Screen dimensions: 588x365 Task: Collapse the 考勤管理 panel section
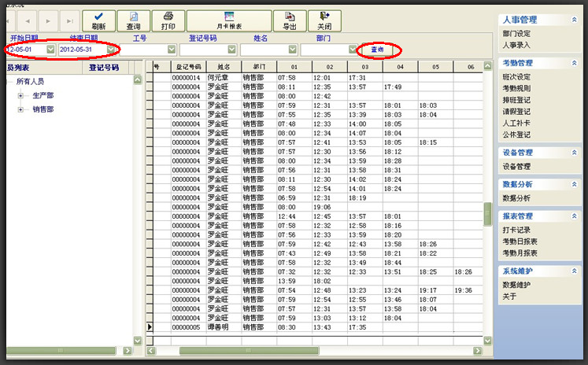pyautogui.click(x=574, y=63)
